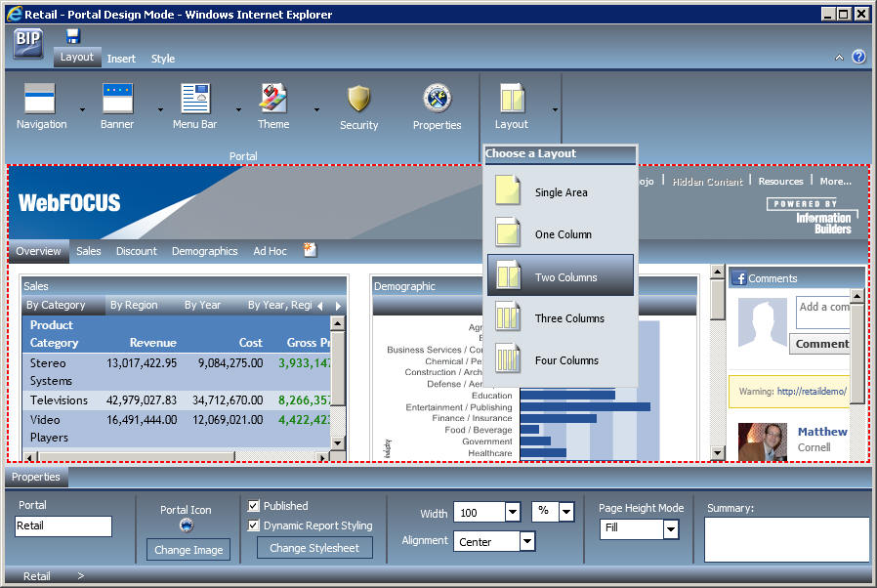Screen dimensions: 877x588
Task: Click Matthew Cornell's profile photo
Action: pos(763,441)
